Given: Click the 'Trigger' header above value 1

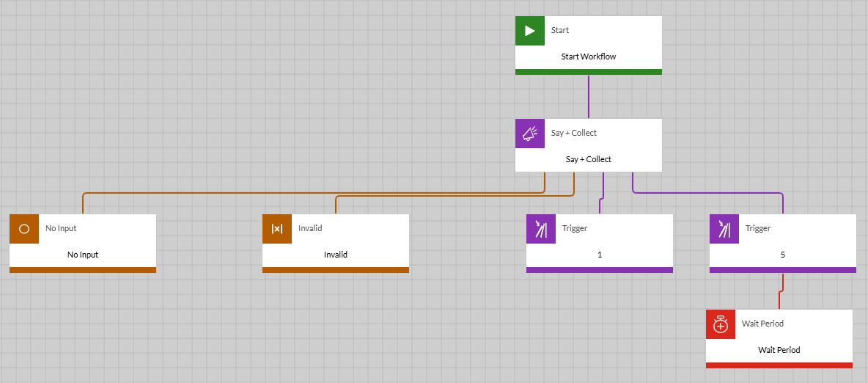Looking at the screenshot, I should pyautogui.click(x=575, y=228).
